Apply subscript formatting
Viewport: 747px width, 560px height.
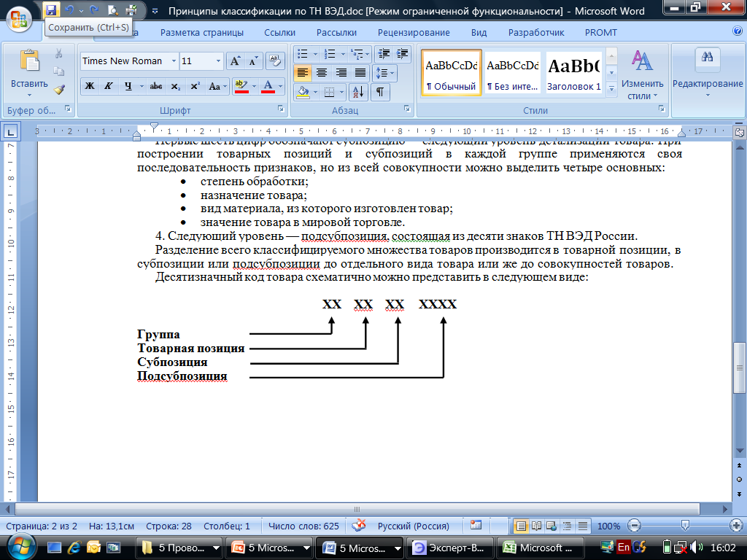click(176, 87)
